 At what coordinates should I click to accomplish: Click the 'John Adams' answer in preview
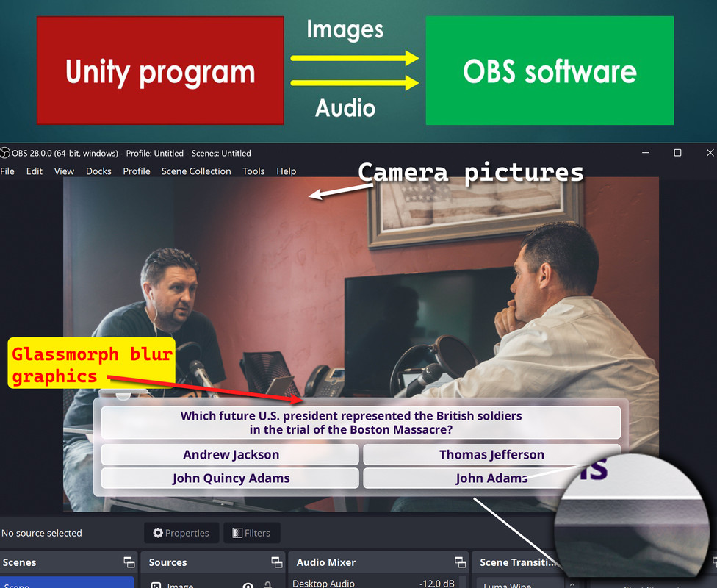pyautogui.click(x=491, y=478)
